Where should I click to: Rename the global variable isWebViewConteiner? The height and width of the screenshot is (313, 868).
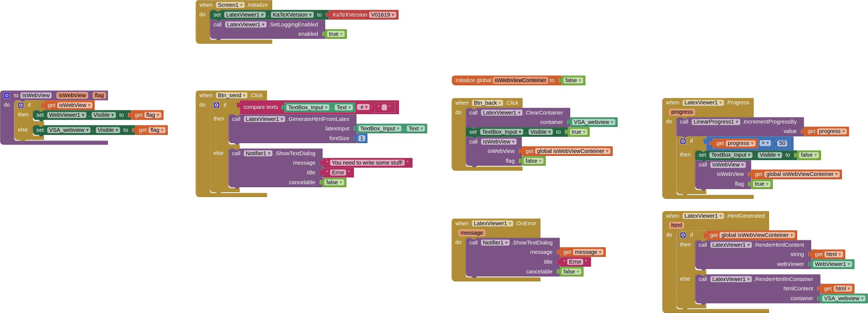click(x=520, y=80)
